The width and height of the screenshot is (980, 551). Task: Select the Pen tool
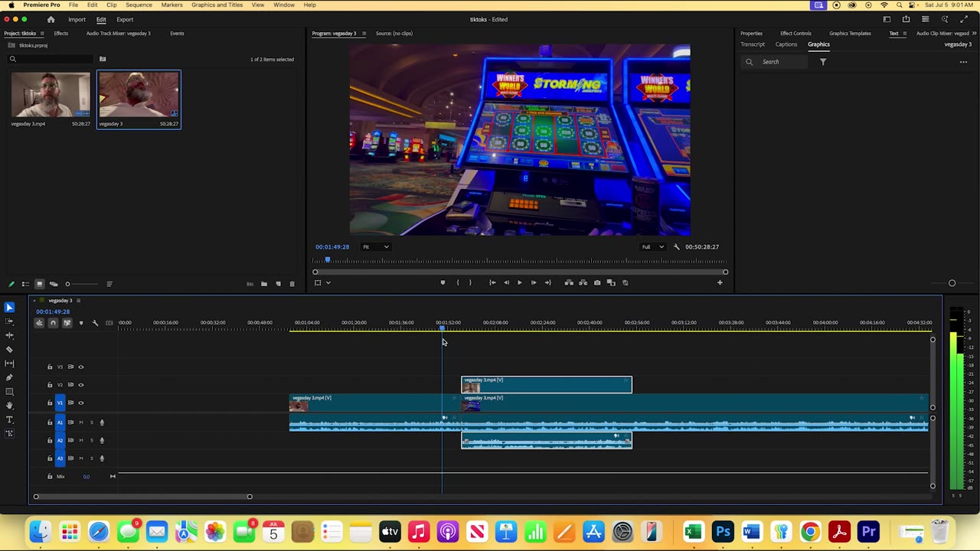click(x=9, y=377)
